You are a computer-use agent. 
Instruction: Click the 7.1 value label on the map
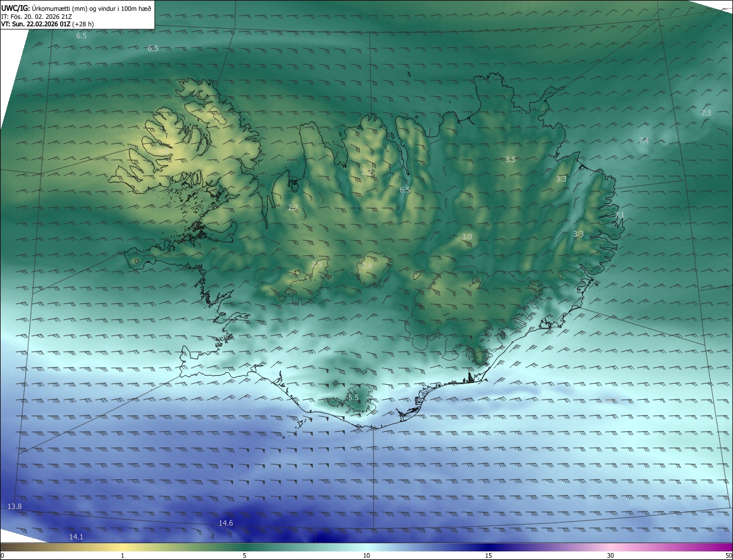tap(620, 215)
